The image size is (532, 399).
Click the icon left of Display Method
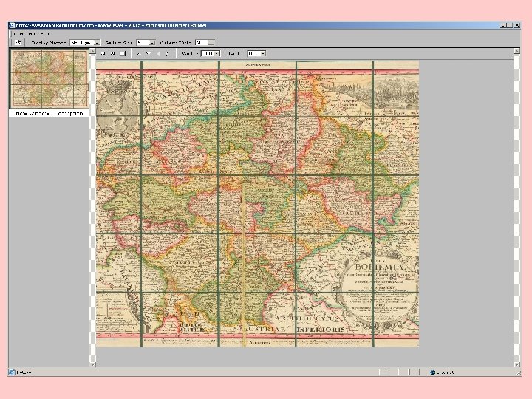pyautogui.click(x=18, y=43)
